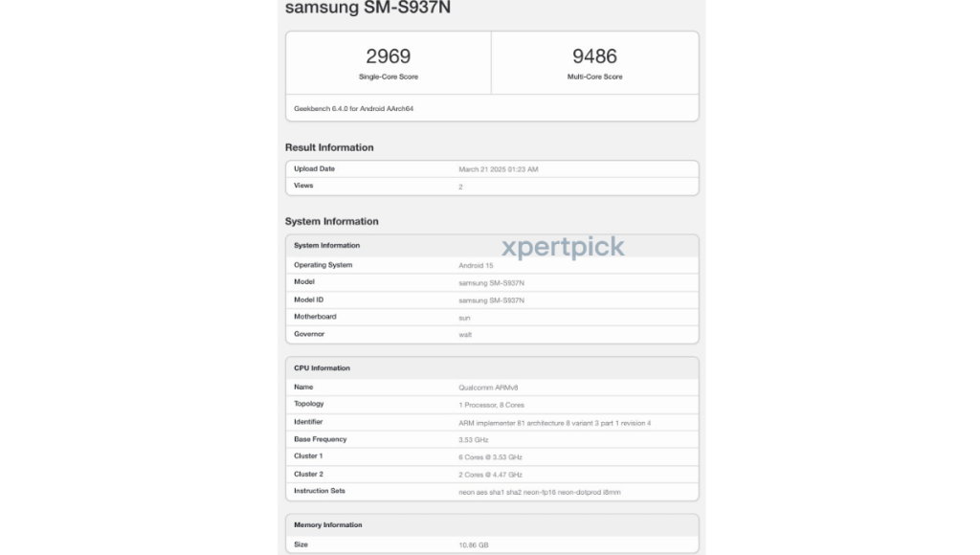Screen dimensions: 980x555
Task: Click the Operating System Android 15 value
Action: click(476, 265)
